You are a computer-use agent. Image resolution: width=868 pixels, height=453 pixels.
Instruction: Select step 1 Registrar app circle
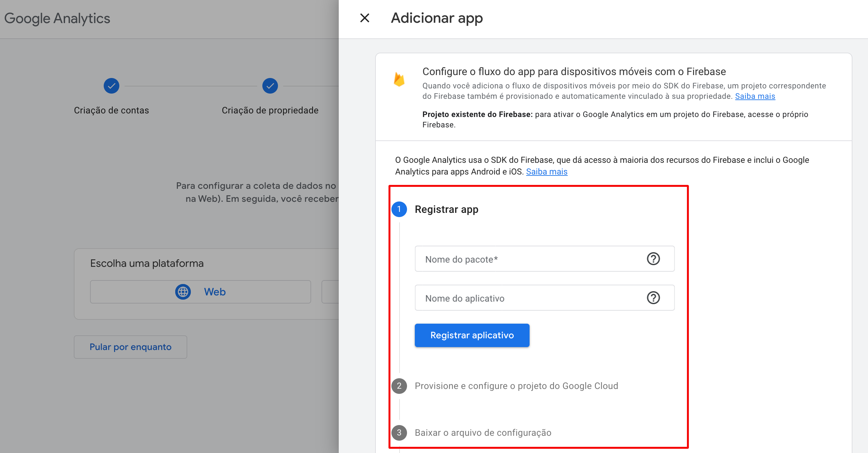[399, 209]
